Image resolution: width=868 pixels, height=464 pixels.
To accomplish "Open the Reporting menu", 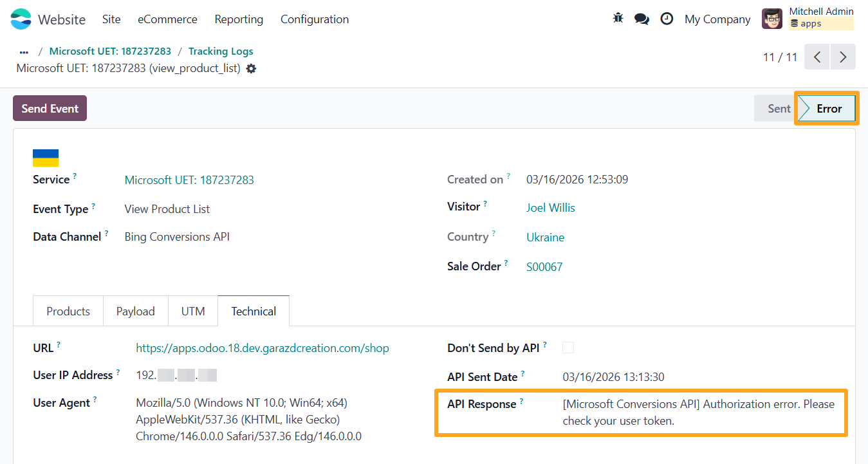I will (x=239, y=19).
